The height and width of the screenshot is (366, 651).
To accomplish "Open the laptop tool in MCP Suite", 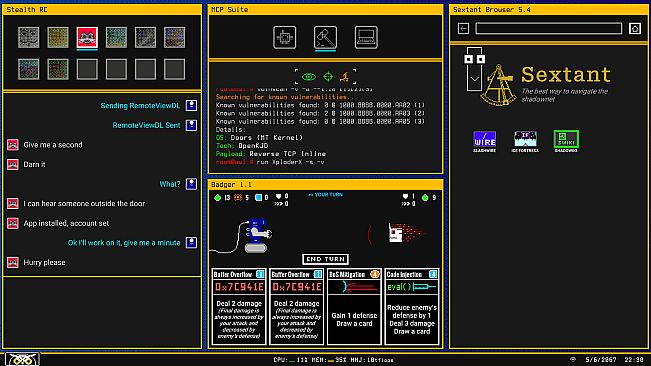I will click(366, 37).
